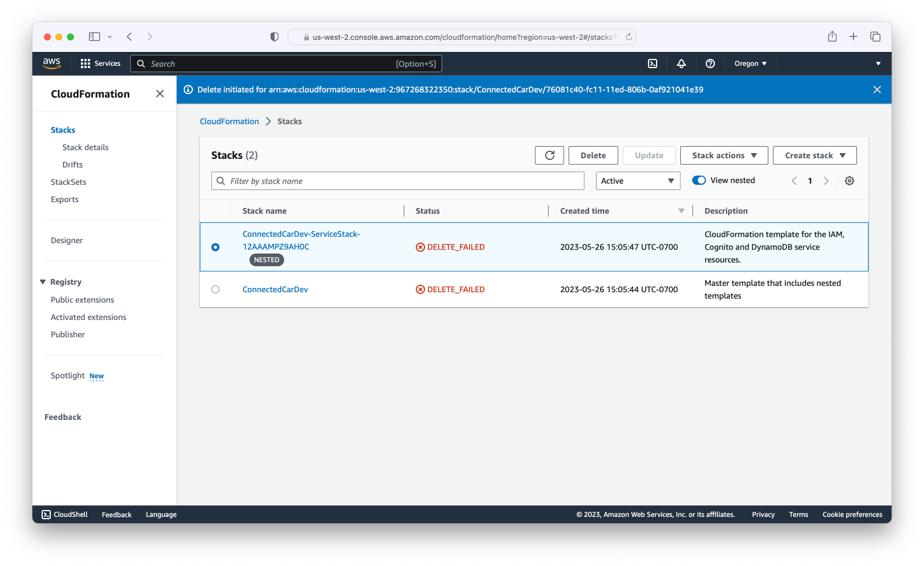This screenshot has height=566, width=924.
Task: Click the Update button
Action: point(649,155)
